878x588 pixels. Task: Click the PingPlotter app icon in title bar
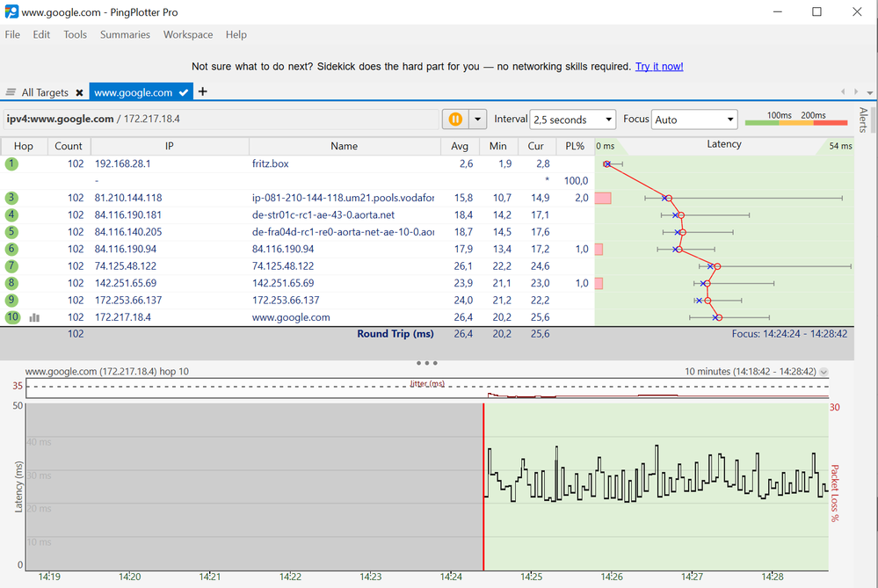pos(11,11)
